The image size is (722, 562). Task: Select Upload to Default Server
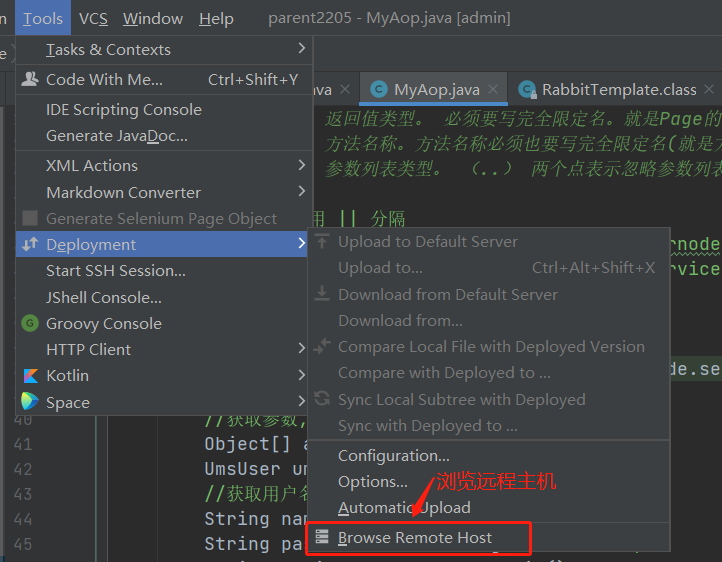click(x=489, y=242)
